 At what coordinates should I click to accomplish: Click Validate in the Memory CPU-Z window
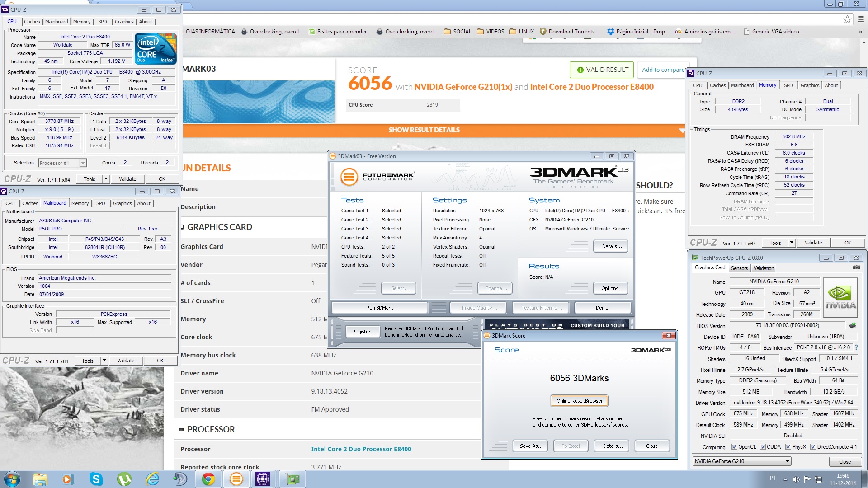(813, 243)
